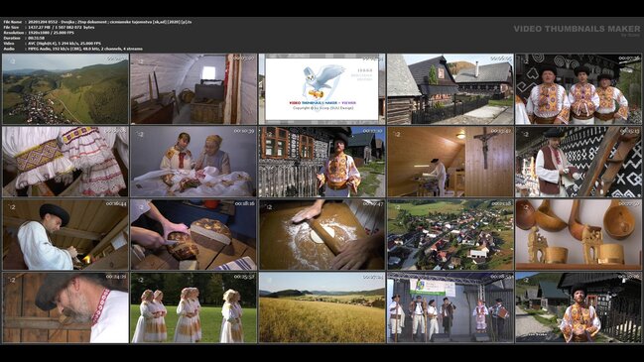Select aerial red-roofed village thumbnail
This screenshot has height=362, width=644.
[451, 235]
